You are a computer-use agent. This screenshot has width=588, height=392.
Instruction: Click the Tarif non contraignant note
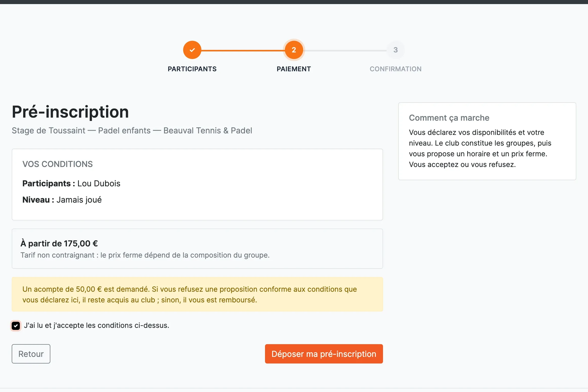click(x=145, y=255)
